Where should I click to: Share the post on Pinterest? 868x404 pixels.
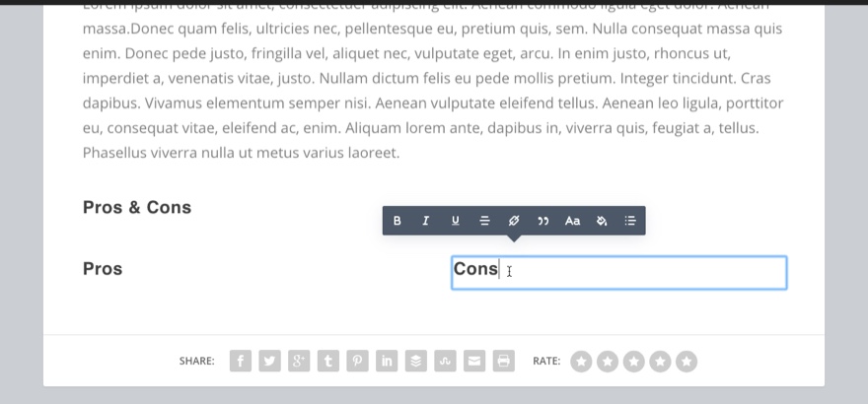click(357, 362)
